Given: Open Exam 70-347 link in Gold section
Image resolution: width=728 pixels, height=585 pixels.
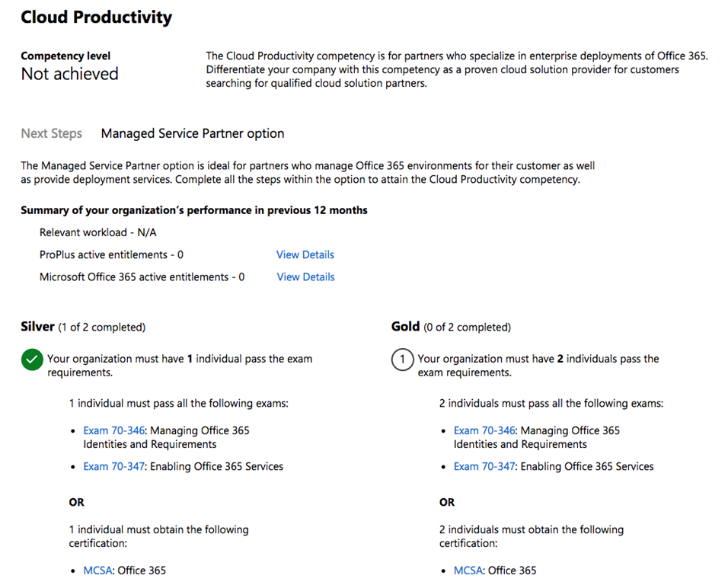Looking at the screenshot, I should (484, 466).
